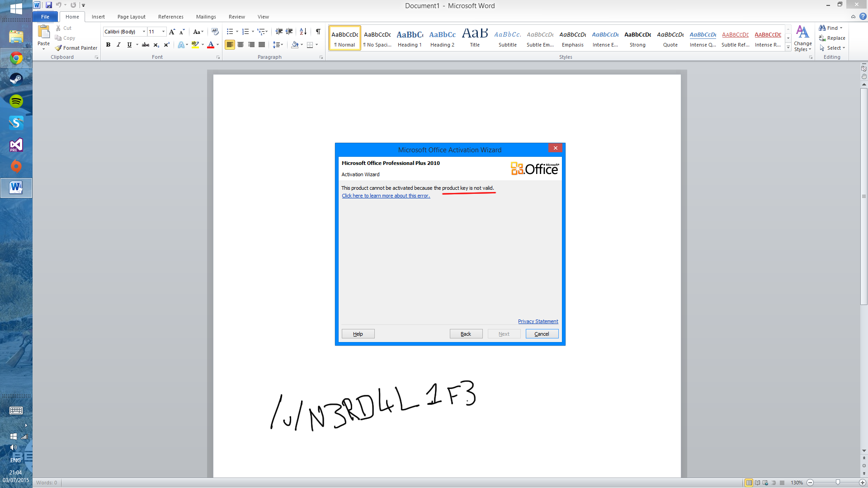The image size is (868, 488).
Task: Open Spotify from the taskbar
Action: (x=16, y=101)
